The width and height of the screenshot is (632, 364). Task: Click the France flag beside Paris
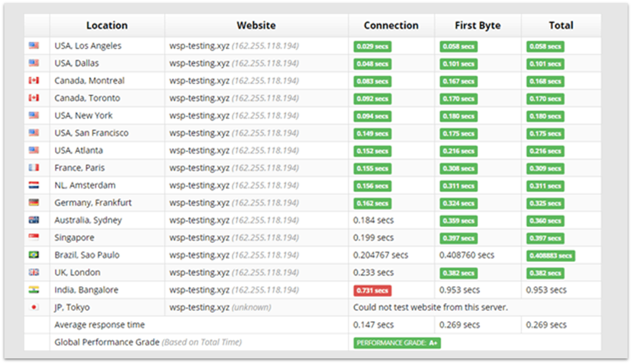coord(34,167)
